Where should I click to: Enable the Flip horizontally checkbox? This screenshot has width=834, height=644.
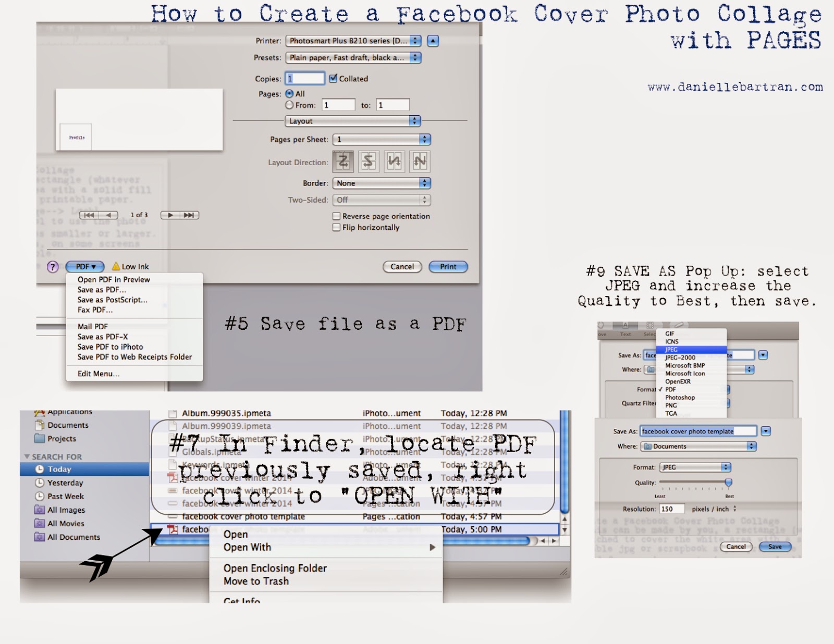[x=336, y=227]
